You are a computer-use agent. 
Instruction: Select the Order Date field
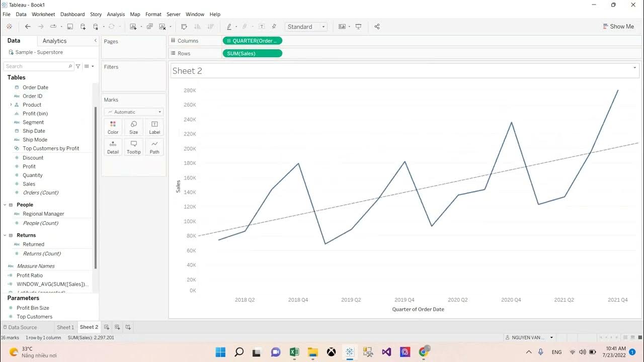(35, 87)
